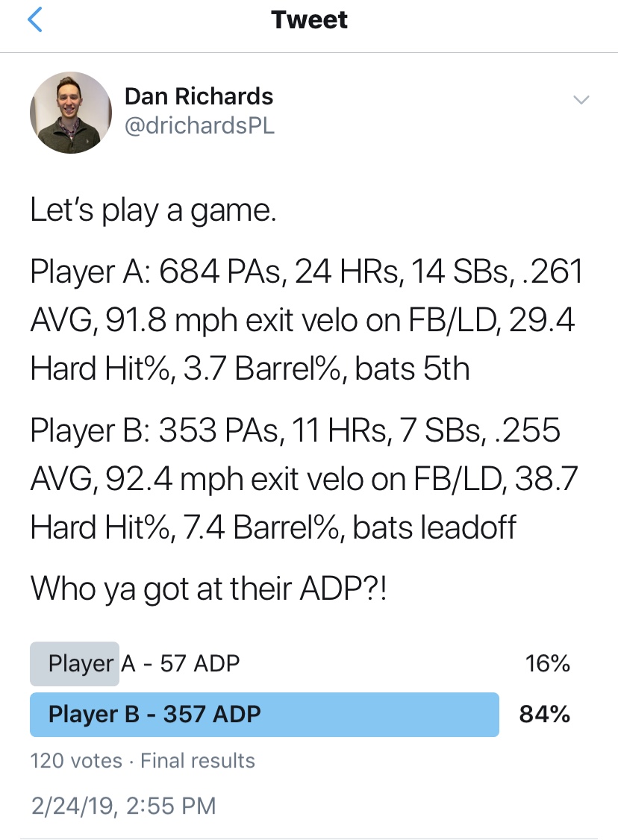Open the tweet options chevron menu

click(x=581, y=100)
